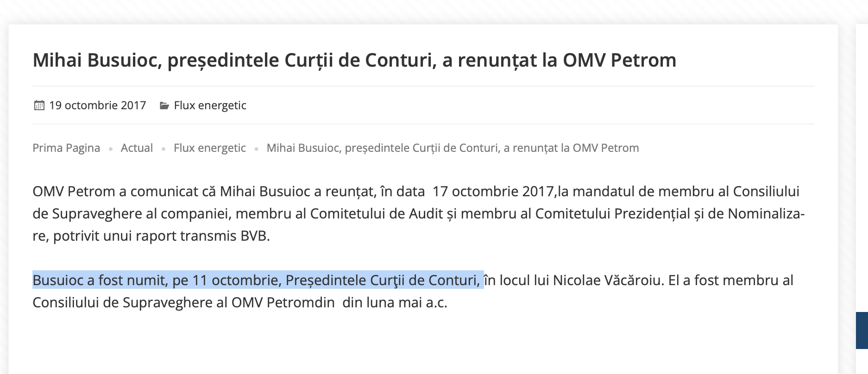Click the blue widget at right edge

pyautogui.click(x=862, y=330)
